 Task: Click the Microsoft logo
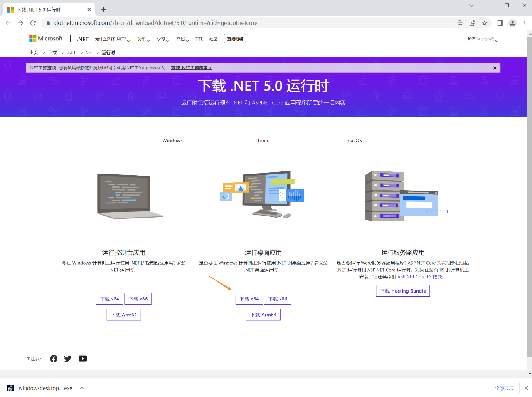pos(46,38)
